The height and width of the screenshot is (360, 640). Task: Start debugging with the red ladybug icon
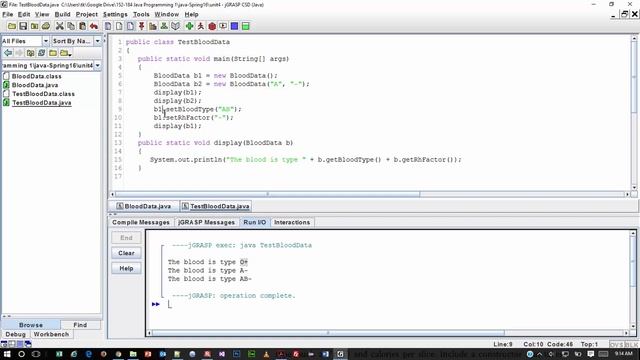[212, 26]
